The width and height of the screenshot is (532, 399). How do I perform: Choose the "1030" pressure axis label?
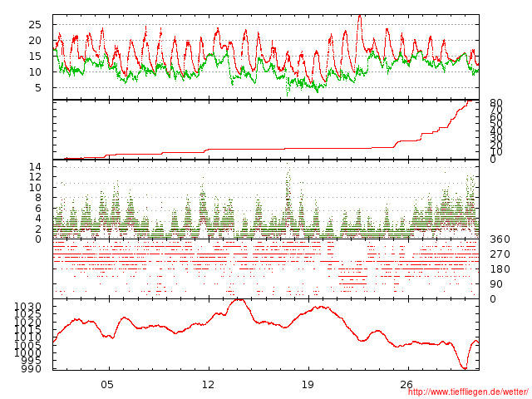[27, 307]
